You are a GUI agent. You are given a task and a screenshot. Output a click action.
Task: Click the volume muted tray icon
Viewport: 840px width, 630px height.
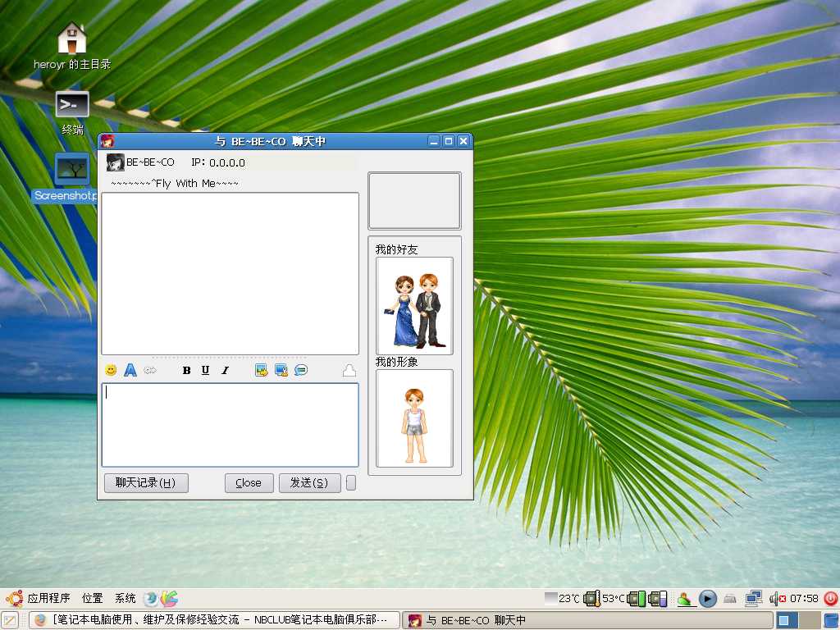point(777,599)
